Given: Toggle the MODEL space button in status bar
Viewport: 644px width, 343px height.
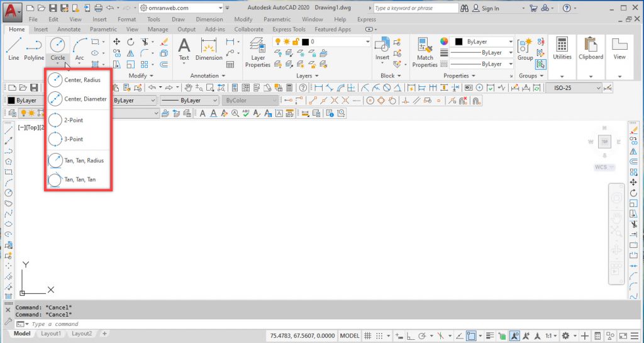Looking at the screenshot, I should [350, 336].
